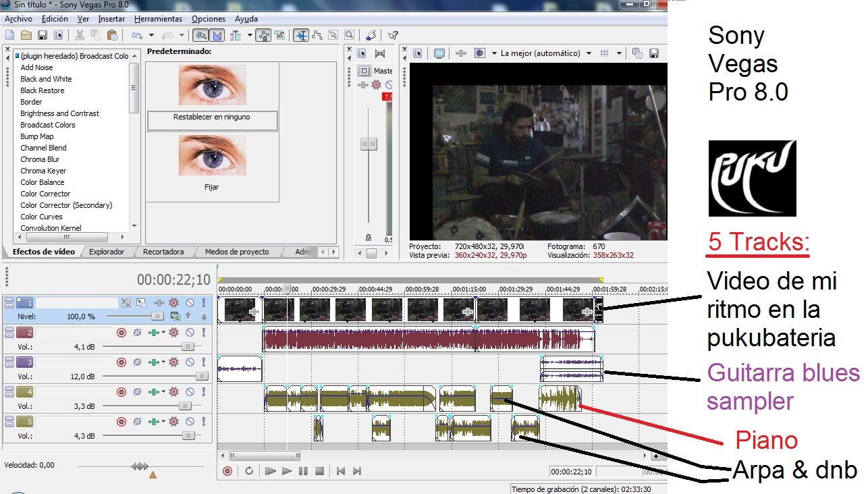Toggle Normal edit tool button
The image size is (868, 494).
[300, 35]
